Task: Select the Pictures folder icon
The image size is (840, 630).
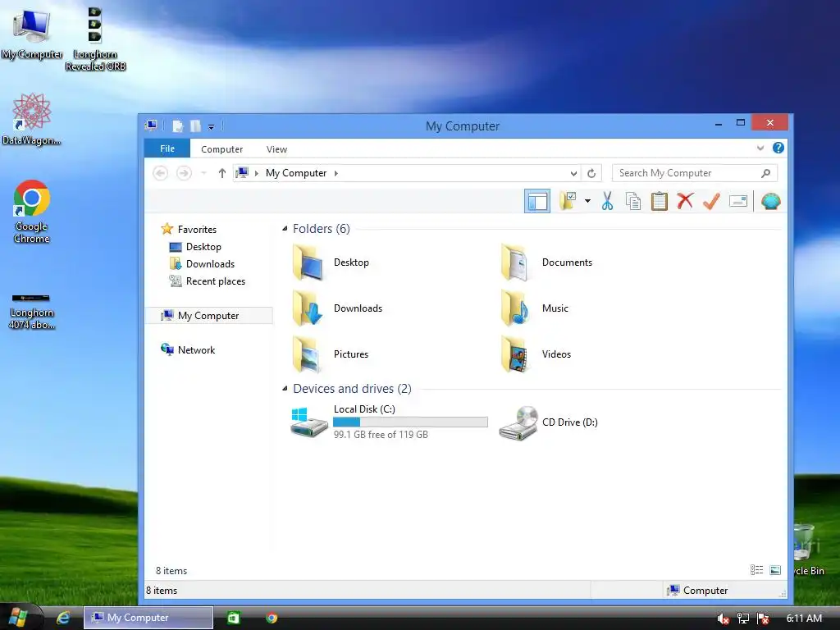Action: tap(308, 354)
